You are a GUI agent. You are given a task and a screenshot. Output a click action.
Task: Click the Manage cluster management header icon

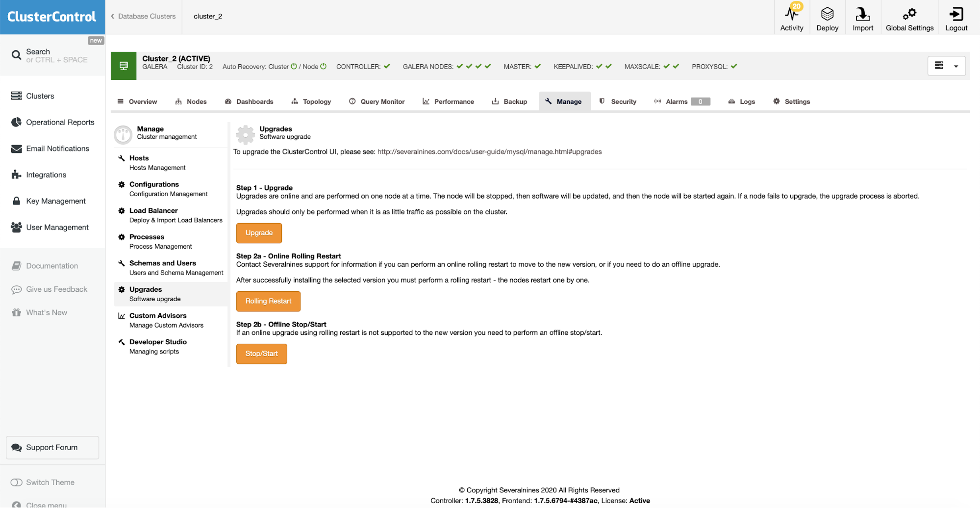(x=123, y=134)
